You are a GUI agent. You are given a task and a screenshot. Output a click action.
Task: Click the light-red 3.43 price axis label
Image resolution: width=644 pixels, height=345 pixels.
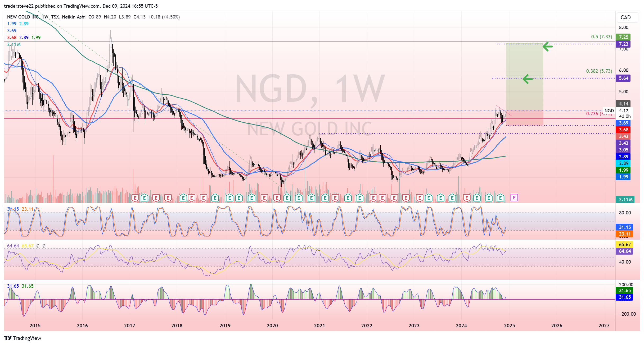pos(623,136)
